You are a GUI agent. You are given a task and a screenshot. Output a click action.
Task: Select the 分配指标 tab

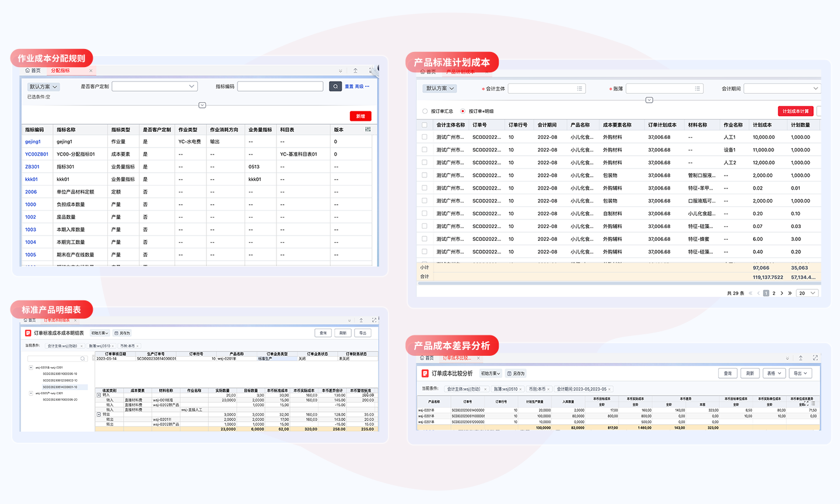click(60, 71)
